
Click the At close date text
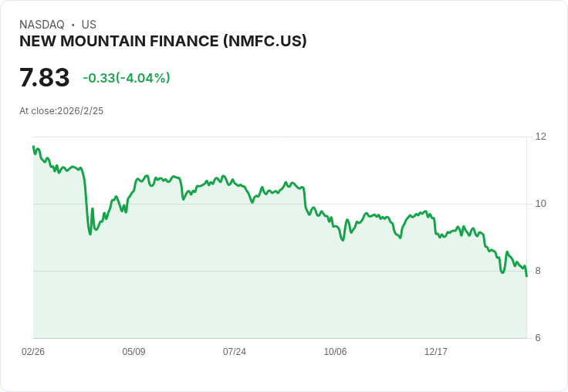(61, 111)
